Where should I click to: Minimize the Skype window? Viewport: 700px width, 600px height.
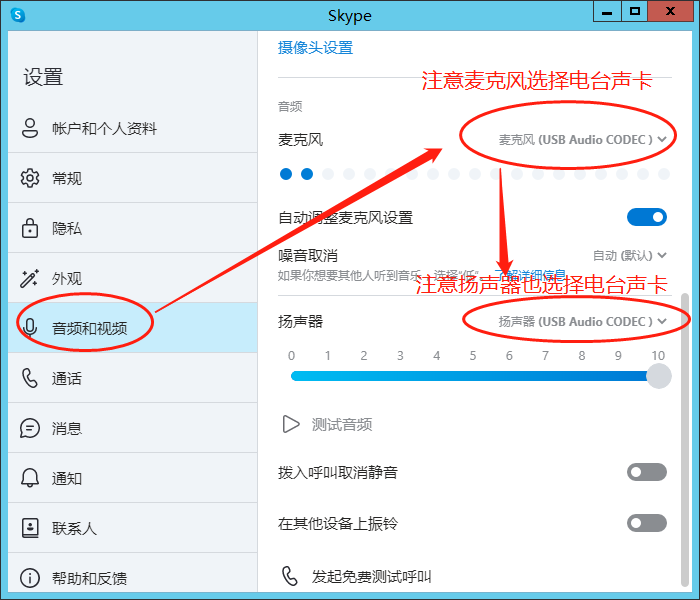(607, 11)
